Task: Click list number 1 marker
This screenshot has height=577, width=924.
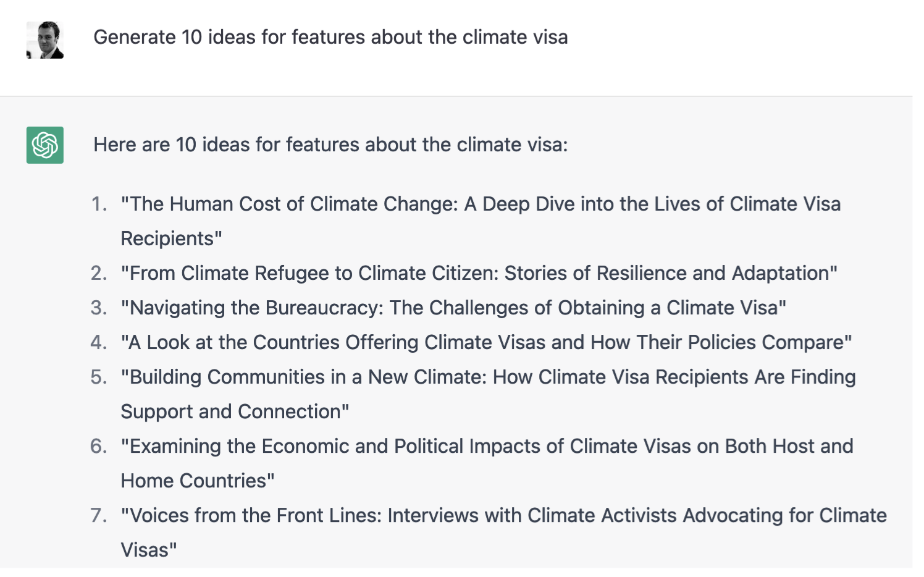Action: click(99, 204)
